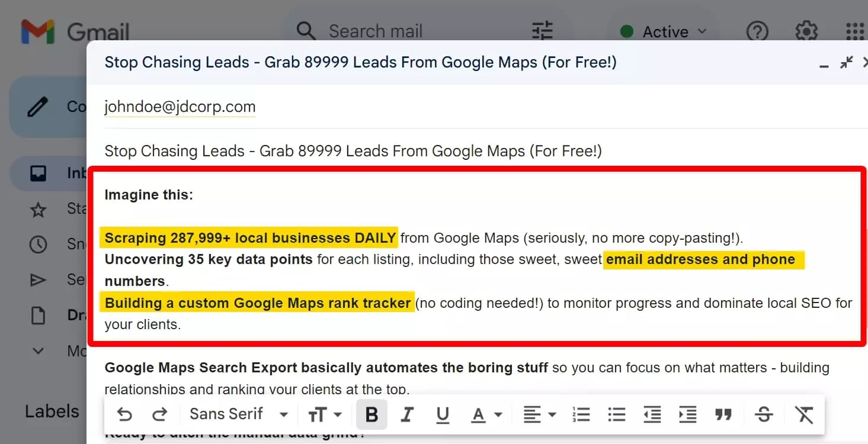The height and width of the screenshot is (444, 868).
Task: Increase indent of the text
Action: [x=687, y=414]
